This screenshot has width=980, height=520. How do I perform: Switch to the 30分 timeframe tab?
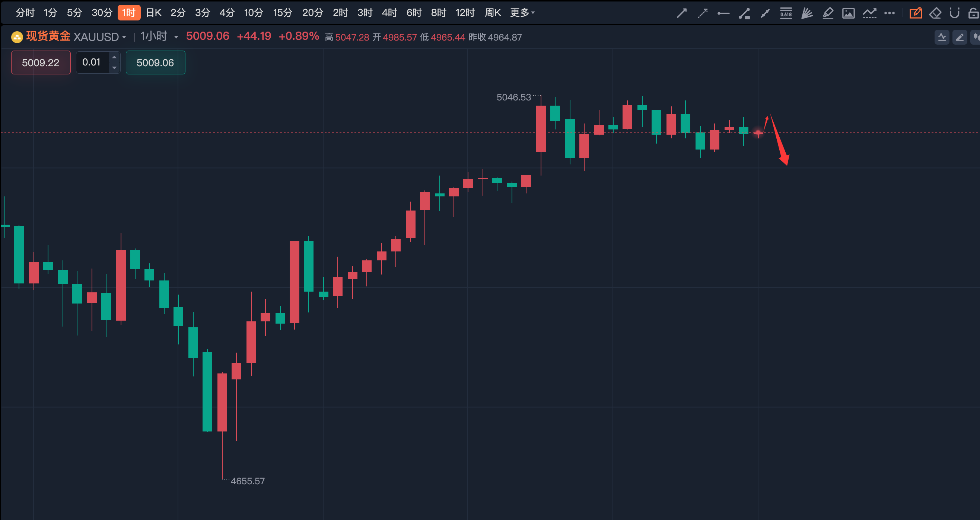click(102, 13)
